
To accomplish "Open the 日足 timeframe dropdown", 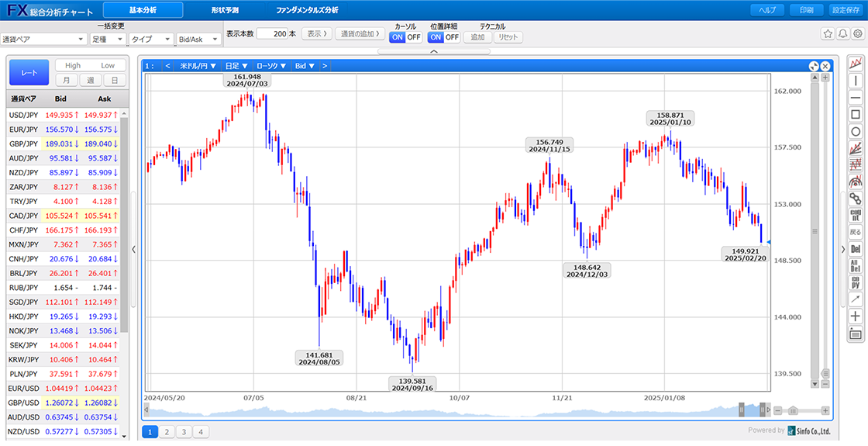I will 236,66.
